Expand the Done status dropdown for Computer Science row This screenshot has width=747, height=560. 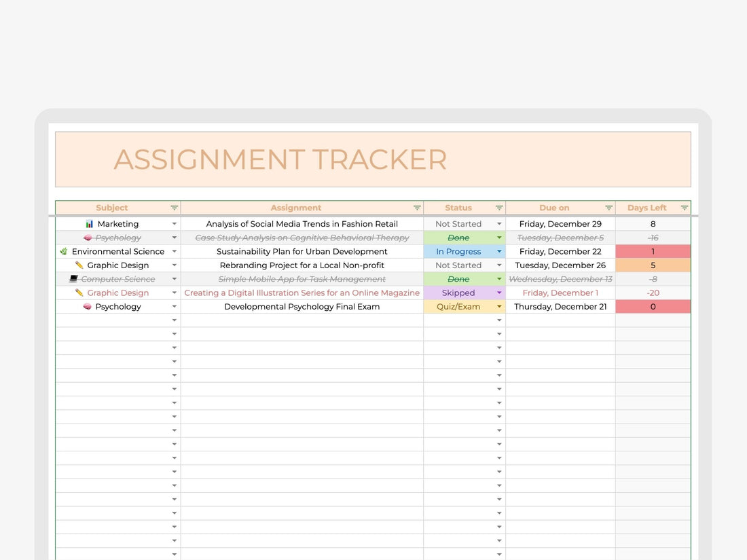[499, 279]
